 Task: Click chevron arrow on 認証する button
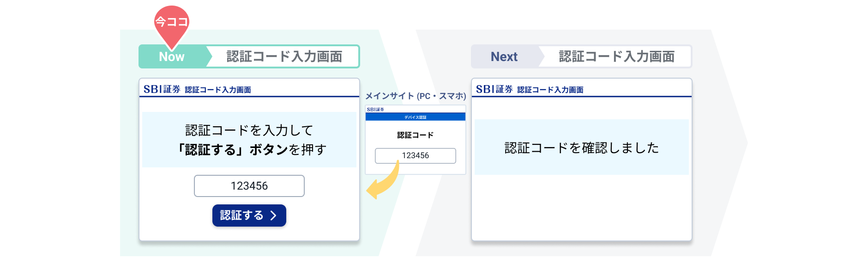click(273, 216)
